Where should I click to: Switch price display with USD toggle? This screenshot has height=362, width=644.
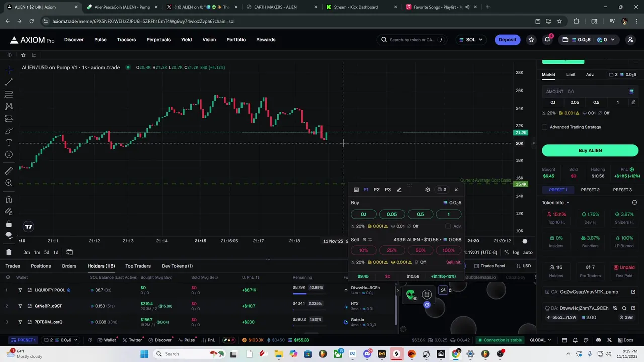(x=523, y=266)
